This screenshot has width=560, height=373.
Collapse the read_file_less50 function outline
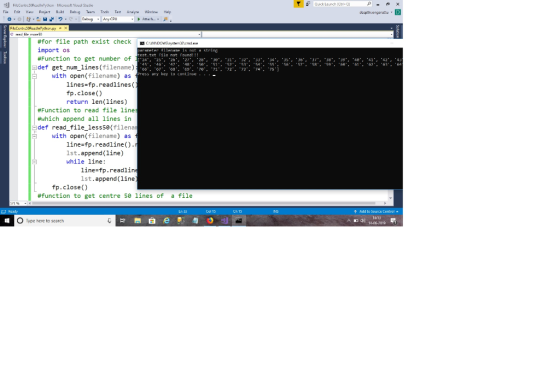34,128
